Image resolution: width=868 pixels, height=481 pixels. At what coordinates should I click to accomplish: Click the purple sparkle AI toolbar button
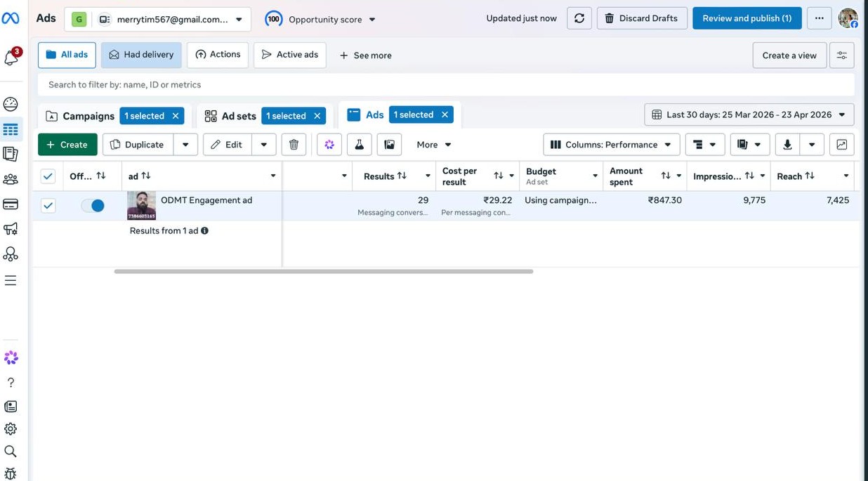click(329, 145)
